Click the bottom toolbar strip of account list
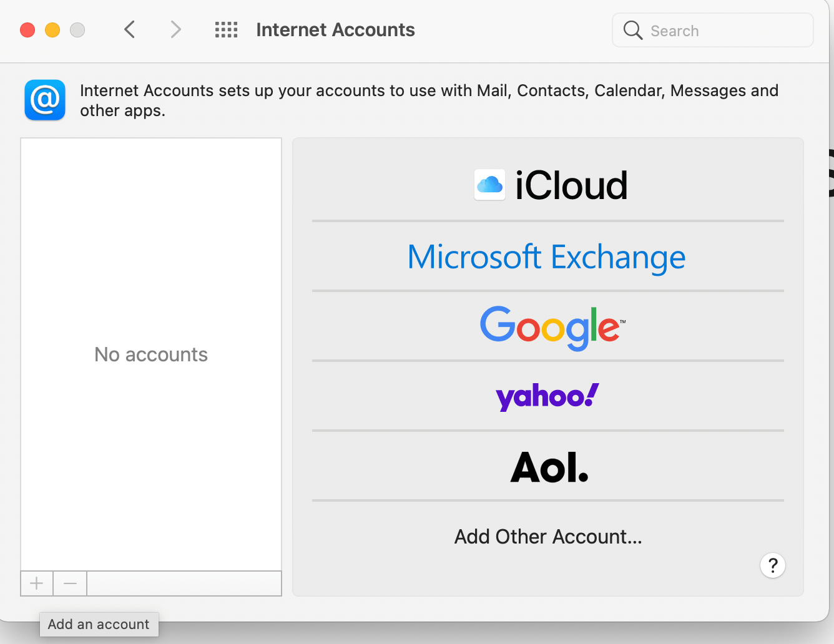This screenshot has height=644, width=834. [x=184, y=583]
